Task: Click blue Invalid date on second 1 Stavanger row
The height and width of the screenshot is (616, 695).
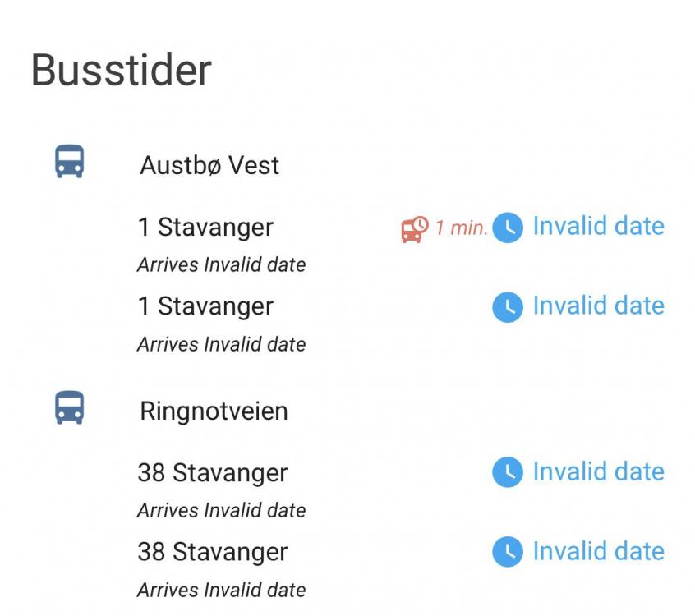Action: click(x=598, y=306)
